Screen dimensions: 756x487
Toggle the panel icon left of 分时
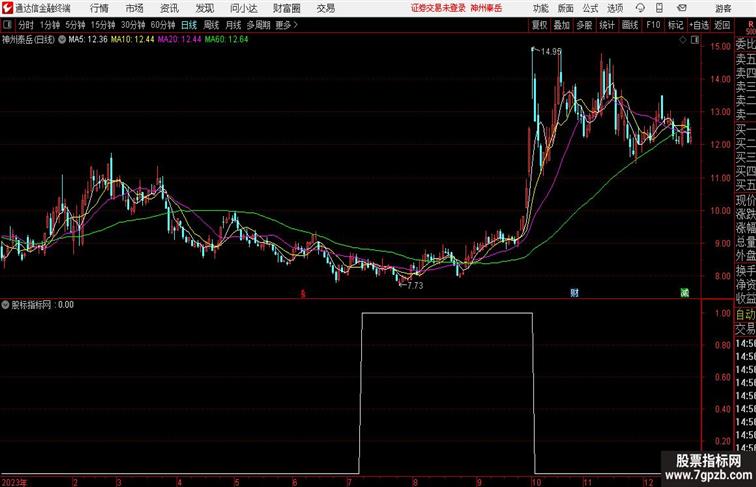(7, 25)
